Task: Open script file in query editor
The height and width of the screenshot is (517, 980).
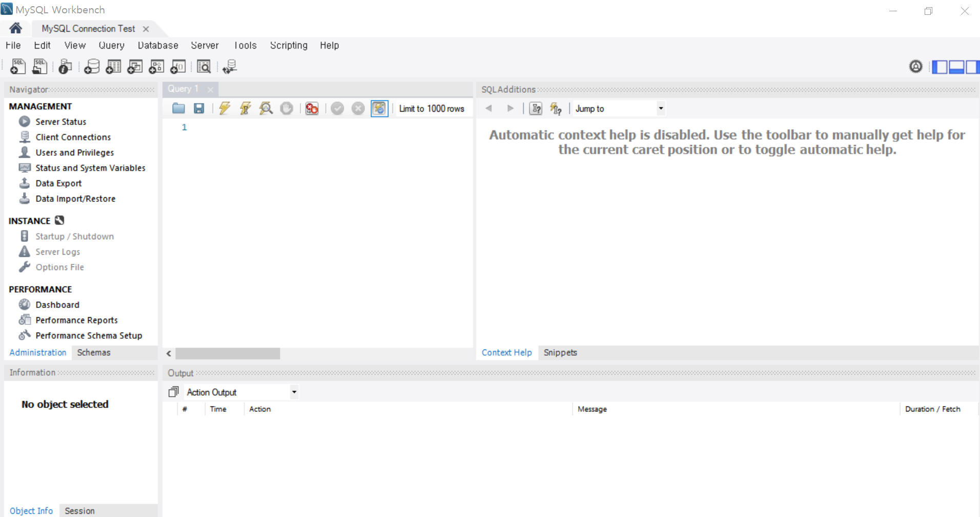Action: click(x=178, y=108)
